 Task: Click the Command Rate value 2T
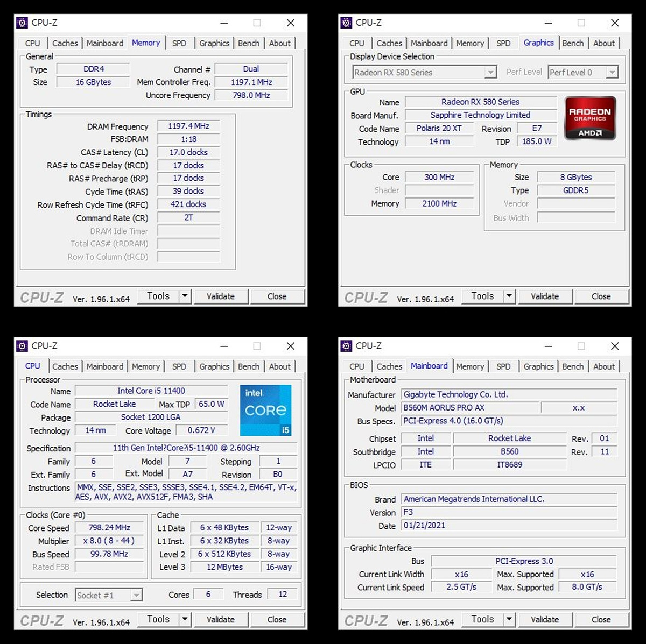click(188, 218)
